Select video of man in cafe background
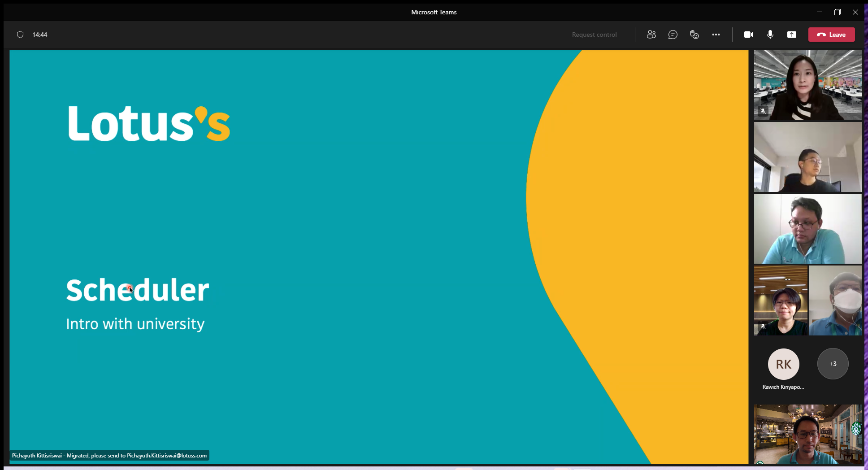868x470 pixels. [x=808, y=434]
